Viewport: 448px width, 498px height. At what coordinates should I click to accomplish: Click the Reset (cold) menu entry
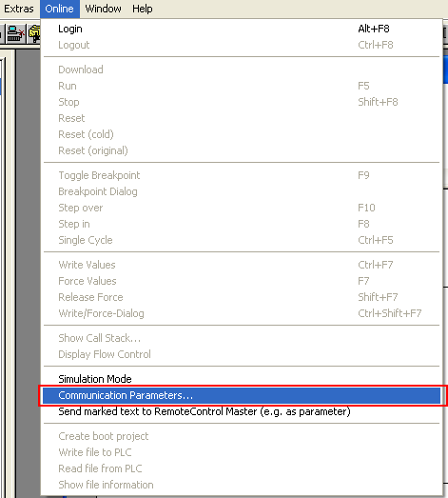[x=242, y=134]
